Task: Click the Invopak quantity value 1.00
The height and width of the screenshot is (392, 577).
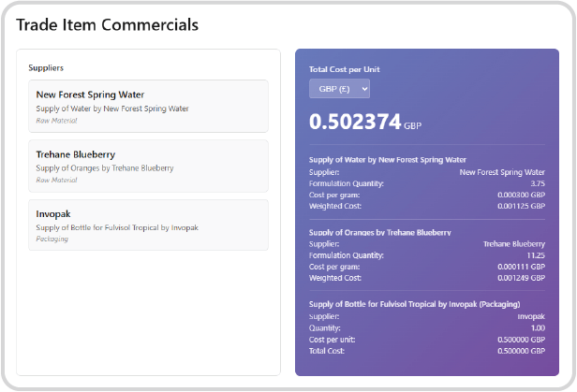Action: click(536, 327)
